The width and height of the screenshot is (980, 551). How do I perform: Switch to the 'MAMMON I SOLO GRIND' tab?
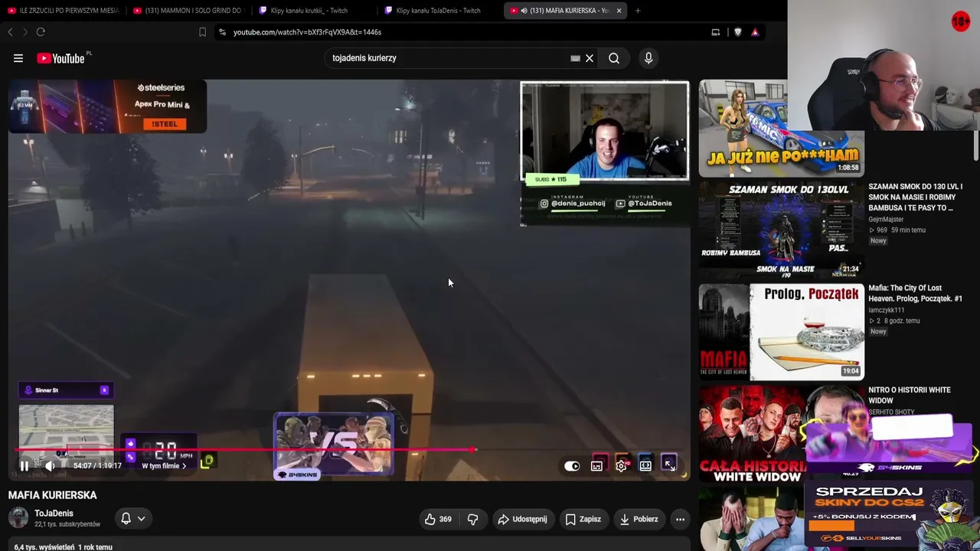[x=187, y=11]
